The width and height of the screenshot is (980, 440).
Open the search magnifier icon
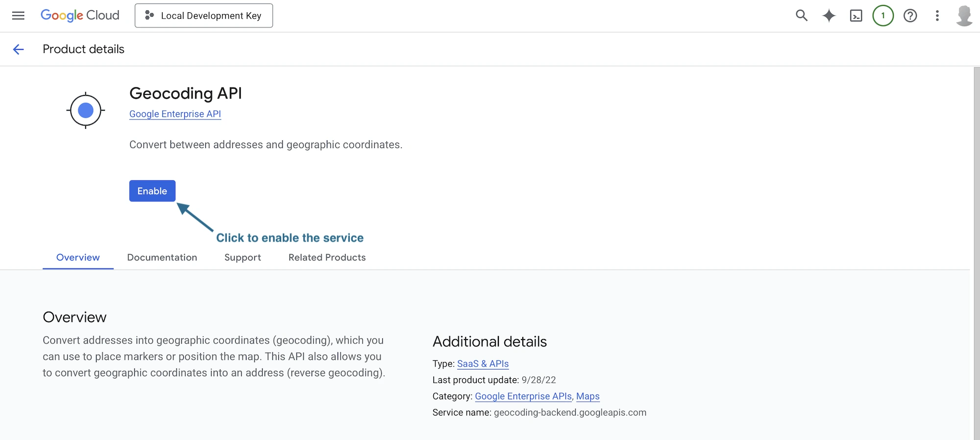pos(802,16)
